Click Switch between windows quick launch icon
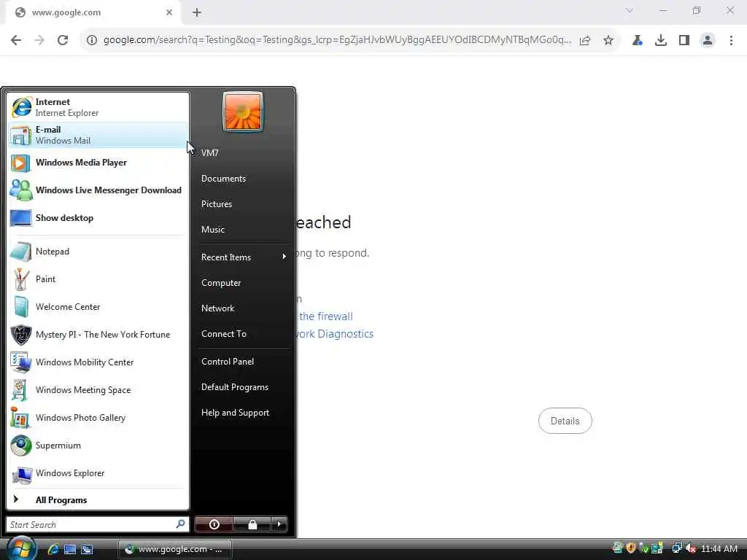747x560 pixels. pyautogui.click(x=88, y=549)
